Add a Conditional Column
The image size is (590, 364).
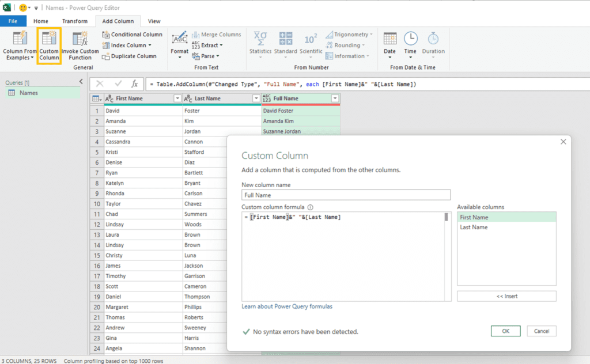pos(133,35)
